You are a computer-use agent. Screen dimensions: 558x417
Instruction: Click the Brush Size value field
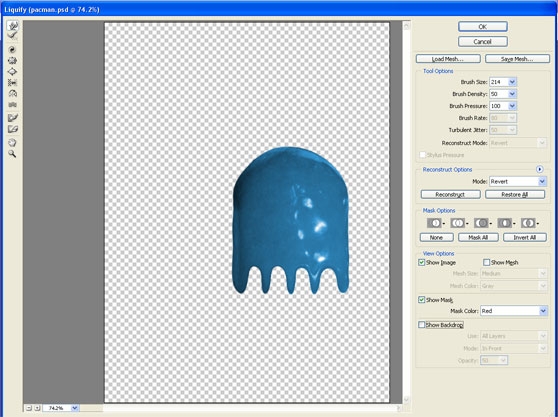(499, 82)
